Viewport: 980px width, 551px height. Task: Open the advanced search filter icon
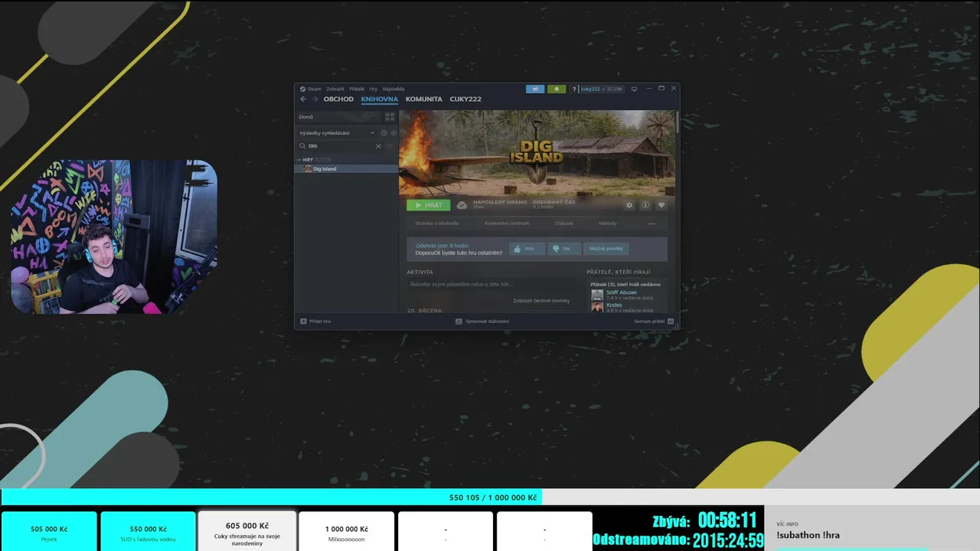(390, 145)
